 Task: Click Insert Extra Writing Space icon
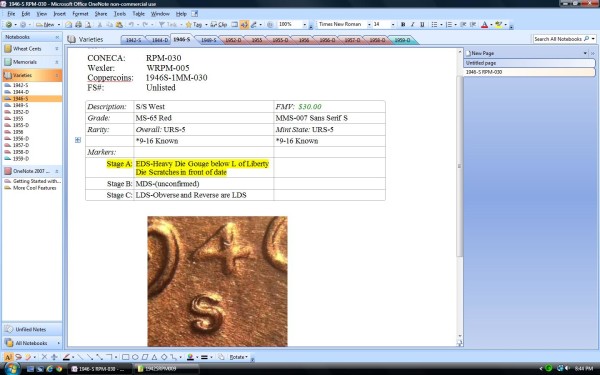point(54,357)
